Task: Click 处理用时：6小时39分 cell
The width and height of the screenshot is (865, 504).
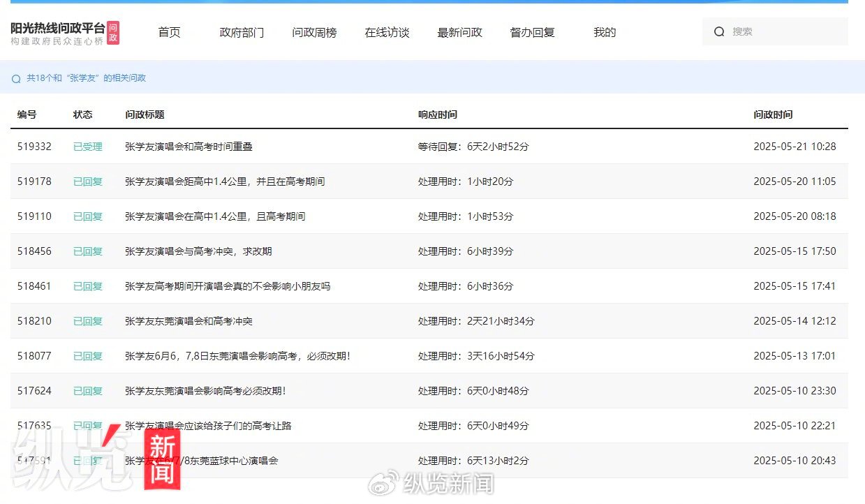Action: [x=466, y=251]
